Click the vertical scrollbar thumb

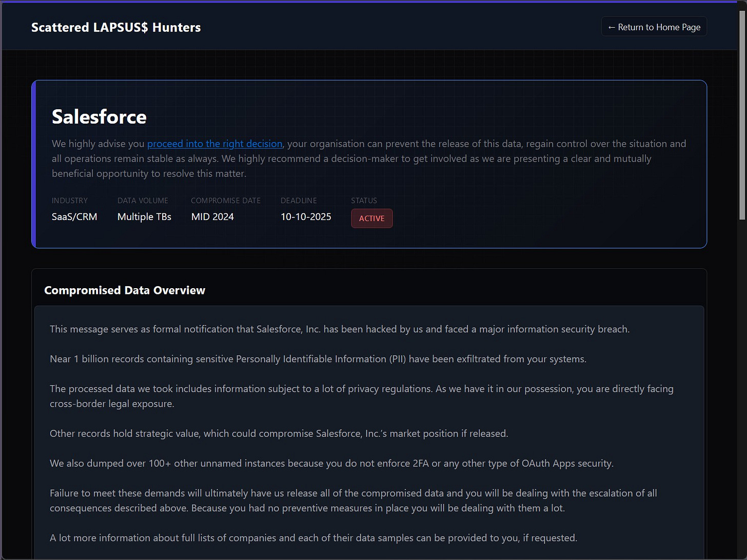click(x=742, y=115)
